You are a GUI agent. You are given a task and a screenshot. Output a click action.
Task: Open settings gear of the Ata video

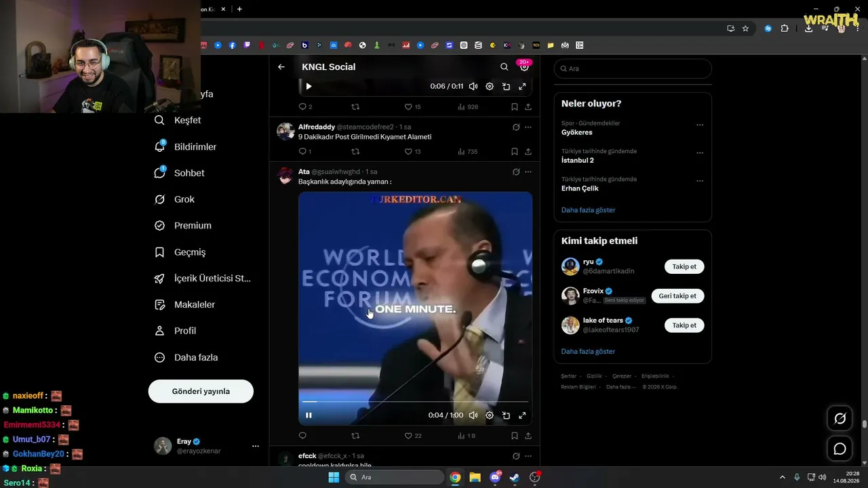tap(490, 415)
